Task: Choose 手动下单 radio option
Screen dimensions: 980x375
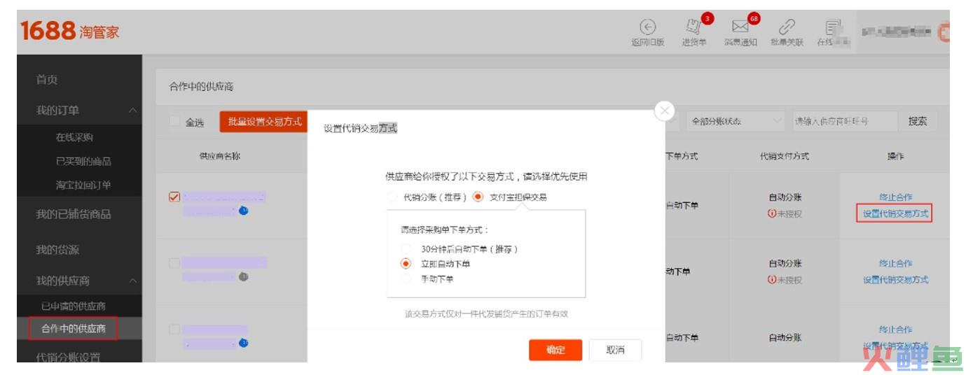Action: coord(406,279)
